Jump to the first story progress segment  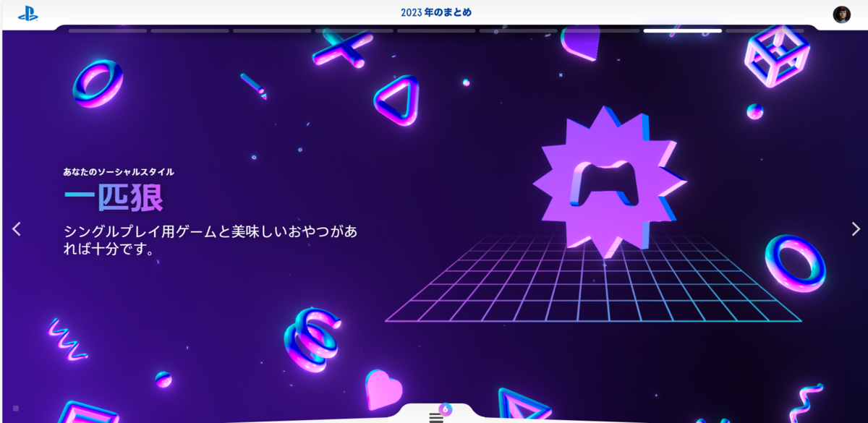pos(108,31)
